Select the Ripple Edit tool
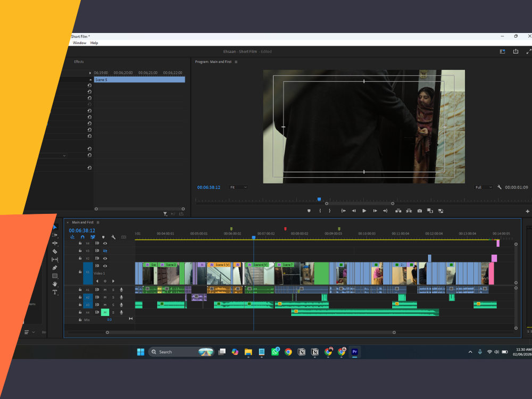 [55, 243]
